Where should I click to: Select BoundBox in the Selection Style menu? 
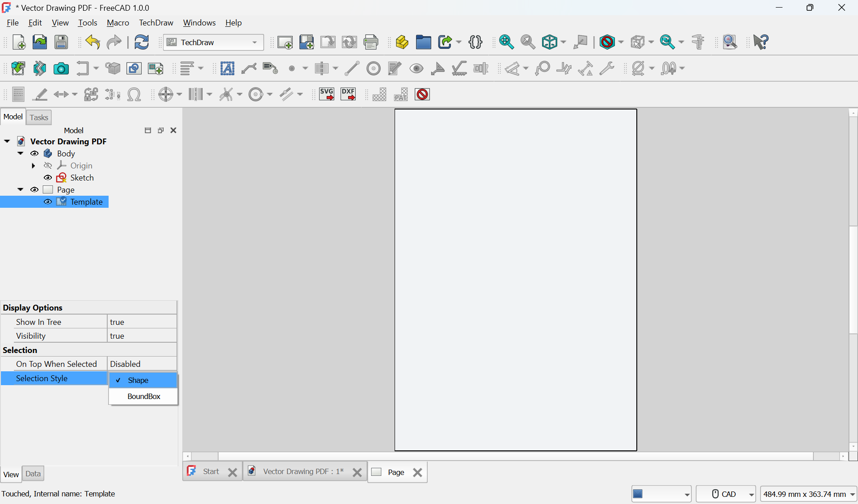[143, 396]
